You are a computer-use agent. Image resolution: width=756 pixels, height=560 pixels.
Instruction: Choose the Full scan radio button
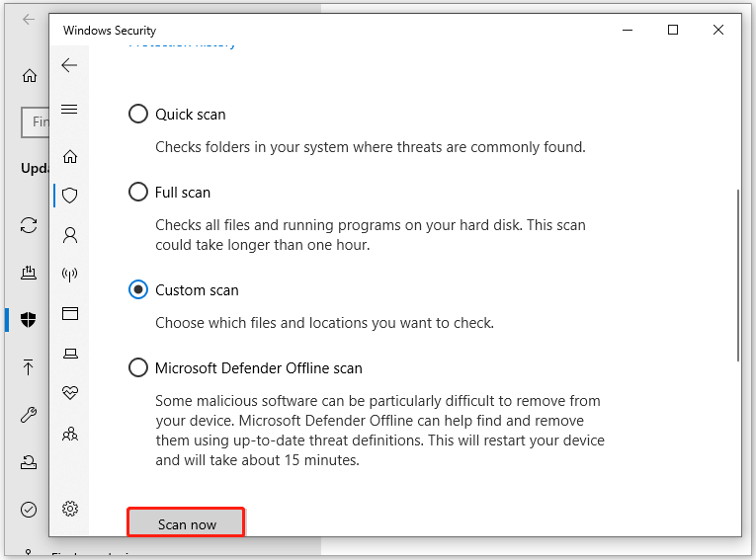click(138, 193)
